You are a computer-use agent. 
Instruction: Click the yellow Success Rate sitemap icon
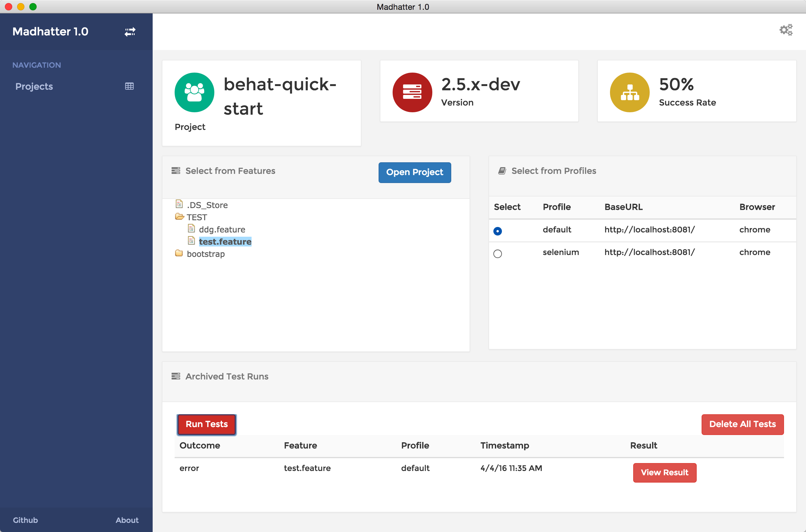tap(630, 92)
